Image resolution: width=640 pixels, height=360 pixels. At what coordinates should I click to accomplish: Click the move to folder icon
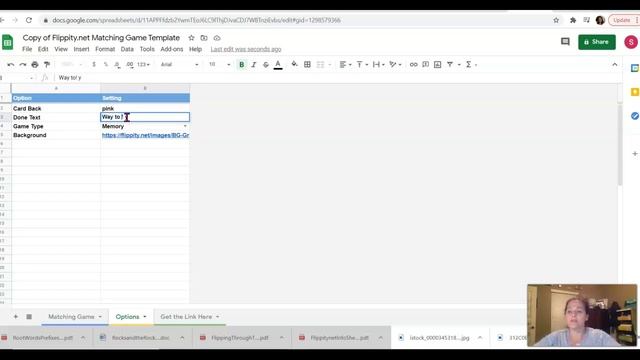tap(204, 38)
